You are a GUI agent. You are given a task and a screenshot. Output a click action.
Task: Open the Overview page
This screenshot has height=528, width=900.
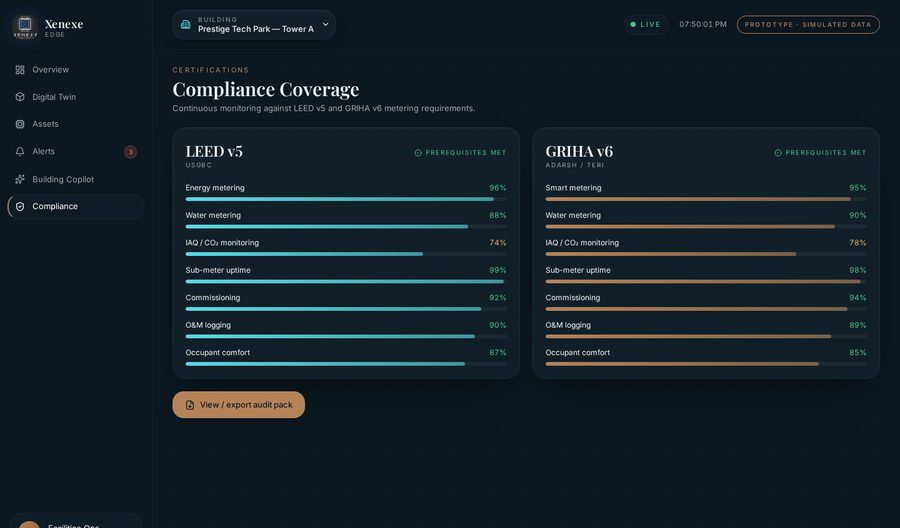[x=76, y=70]
